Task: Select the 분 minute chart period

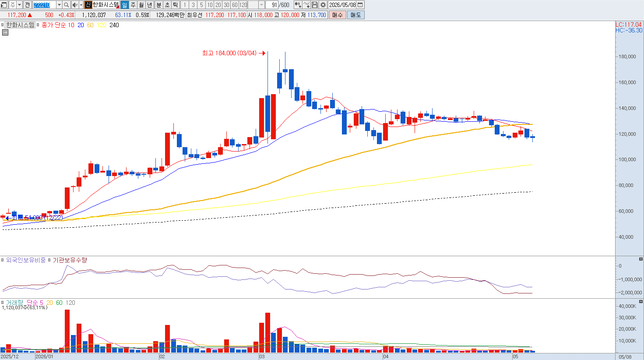Action: coord(158,5)
